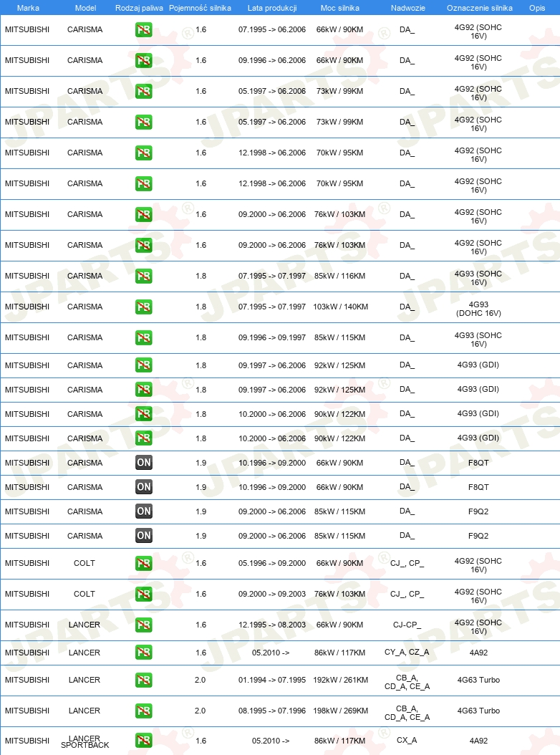Click petrol icon in Carisma 103kW / 140KM row
The height and width of the screenshot is (755, 560).
[143, 307]
